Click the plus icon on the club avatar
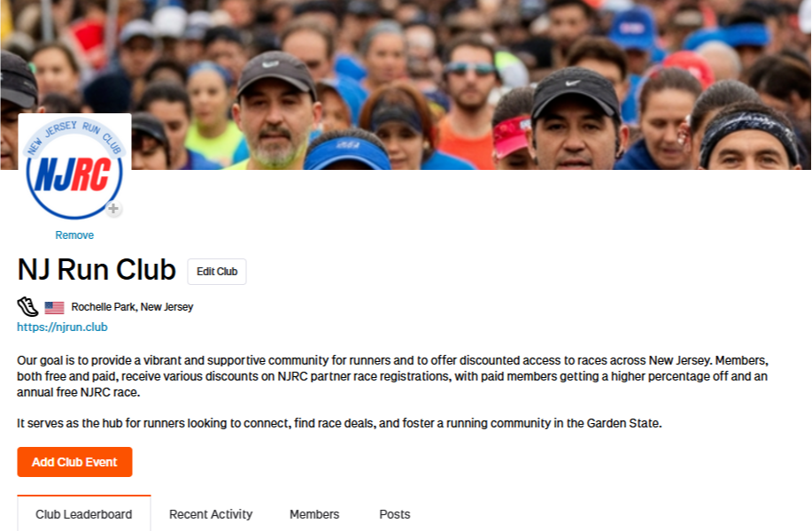This screenshot has height=531, width=812. coord(113,209)
